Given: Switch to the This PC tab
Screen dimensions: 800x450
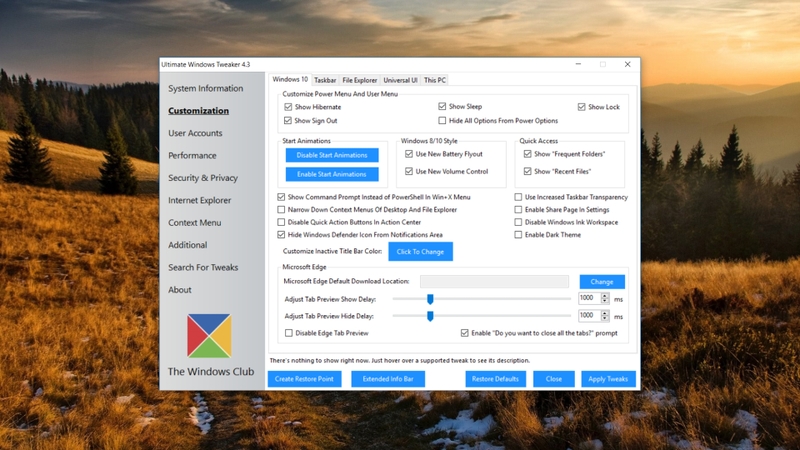Looking at the screenshot, I should [x=435, y=80].
